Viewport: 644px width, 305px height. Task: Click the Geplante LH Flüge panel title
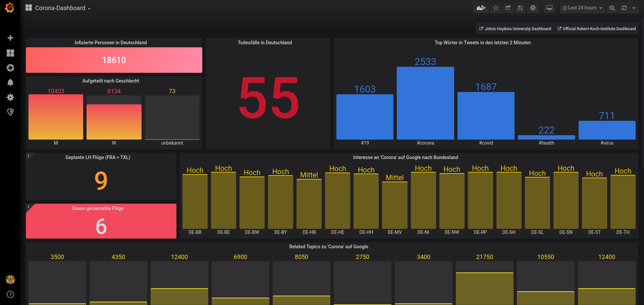pyautogui.click(x=98, y=157)
